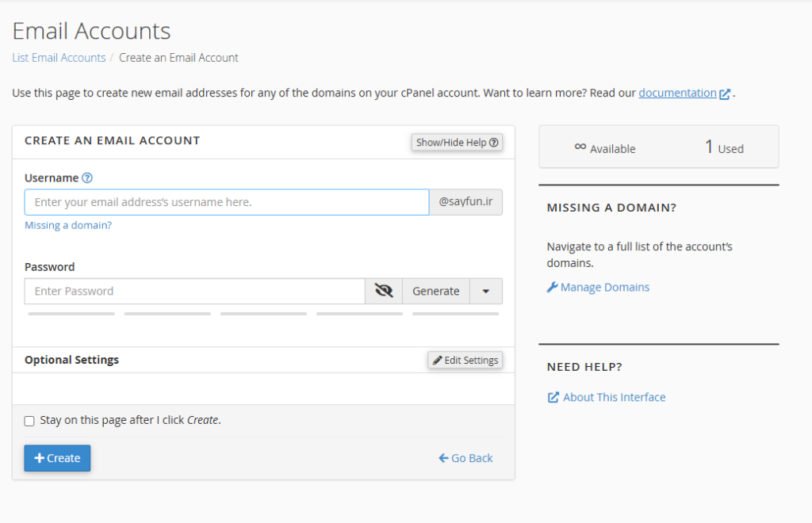Focus the Enter Password field

click(x=195, y=291)
